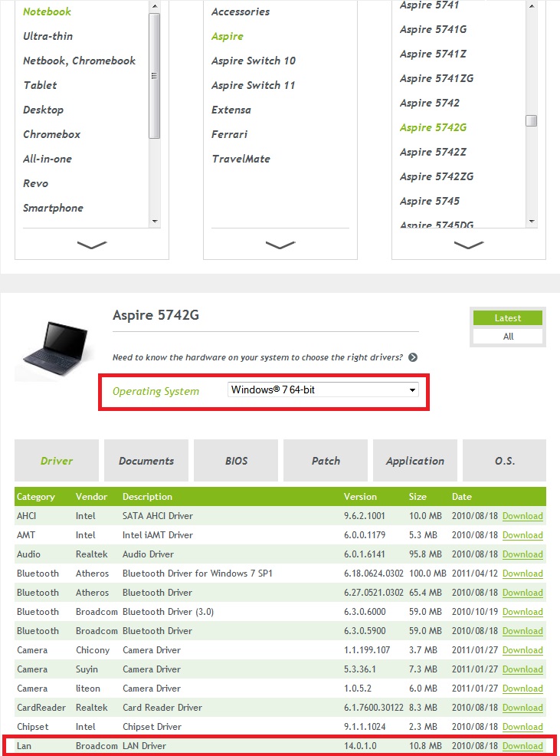Click the Aspire 5742G laptop thumbnail
The height and width of the screenshot is (756, 560).
(x=55, y=350)
